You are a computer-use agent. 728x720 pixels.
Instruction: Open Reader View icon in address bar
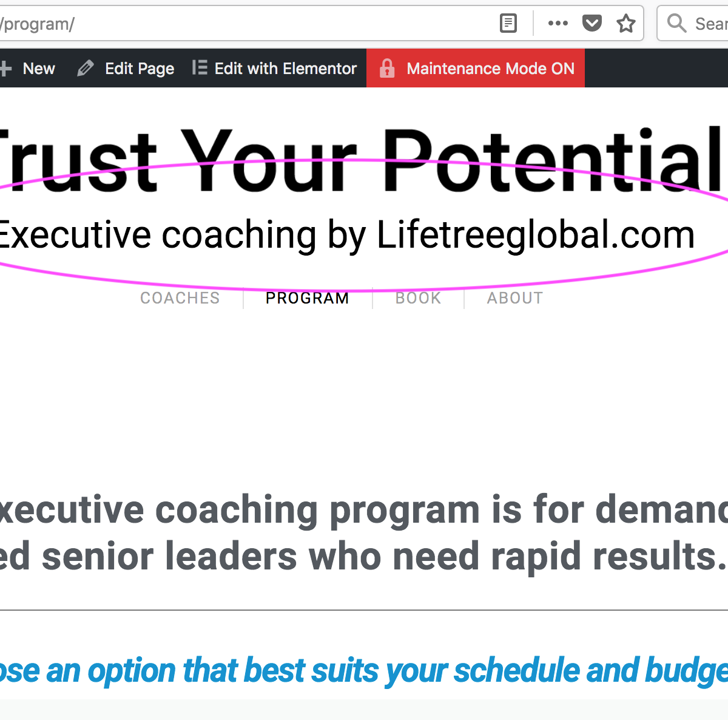[508, 24]
